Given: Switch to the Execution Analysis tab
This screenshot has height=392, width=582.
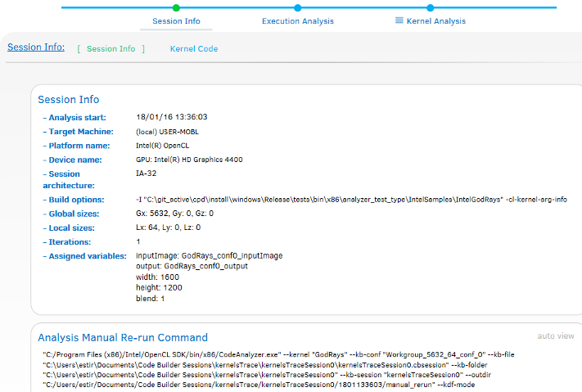Looking at the screenshot, I should (297, 21).
